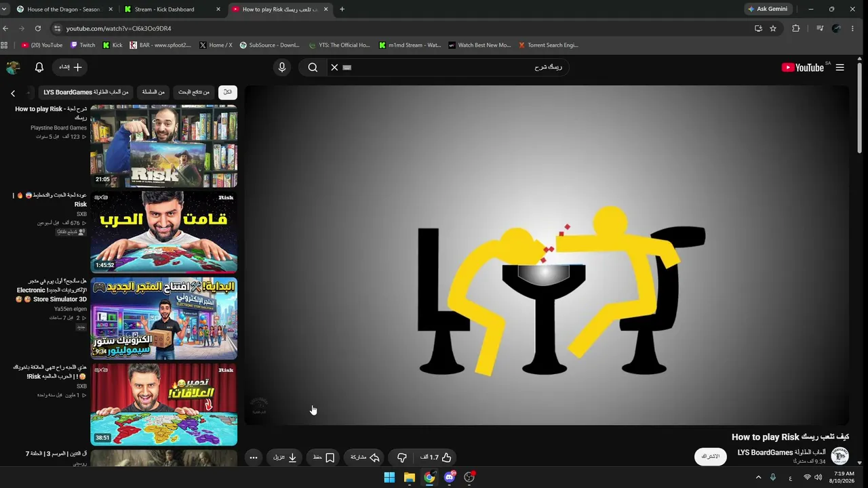Open the account avatar menu
Viewport: 868px width, 488px height.
[x=13, y=67]
